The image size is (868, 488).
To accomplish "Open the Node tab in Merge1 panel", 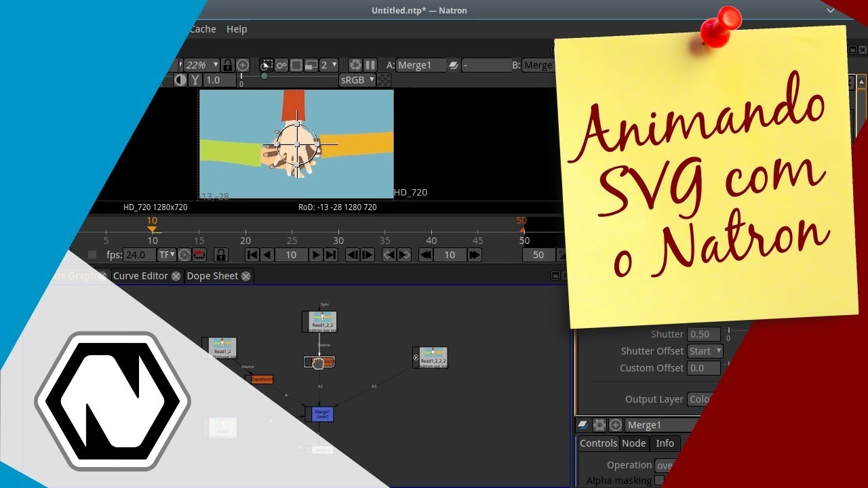I will [x=634, y=443].
